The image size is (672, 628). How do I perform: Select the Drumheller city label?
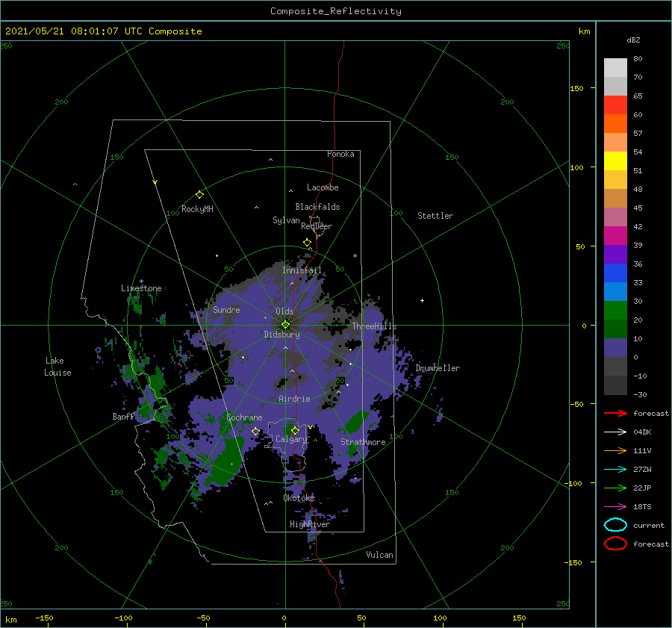tap(438, 368)
